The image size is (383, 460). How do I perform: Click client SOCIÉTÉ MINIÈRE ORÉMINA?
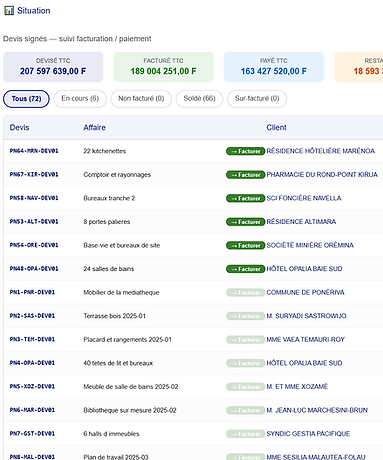(x=310, y=245)
